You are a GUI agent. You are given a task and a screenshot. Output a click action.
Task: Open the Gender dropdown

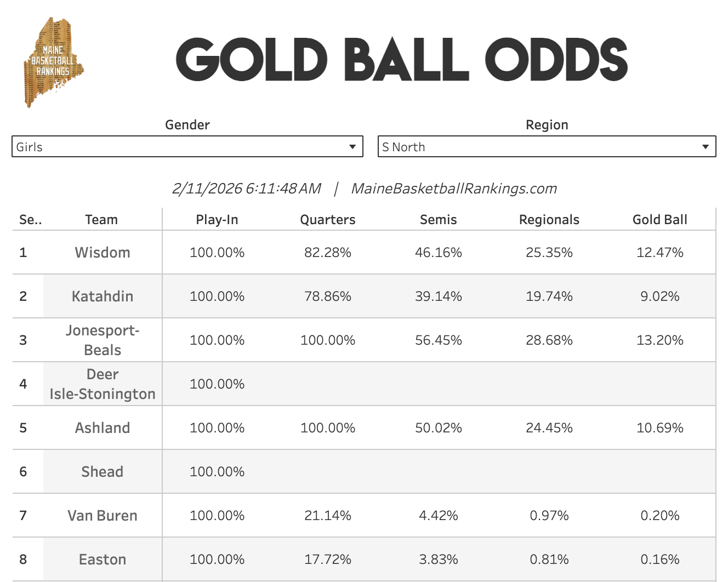(x=187, y=147)
